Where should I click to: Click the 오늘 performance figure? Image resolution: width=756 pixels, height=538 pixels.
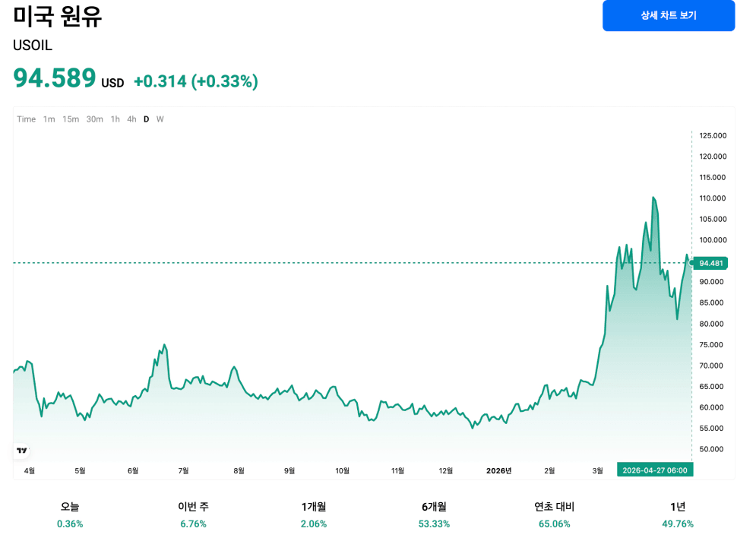pyautogui.click(x=70, y=515)
